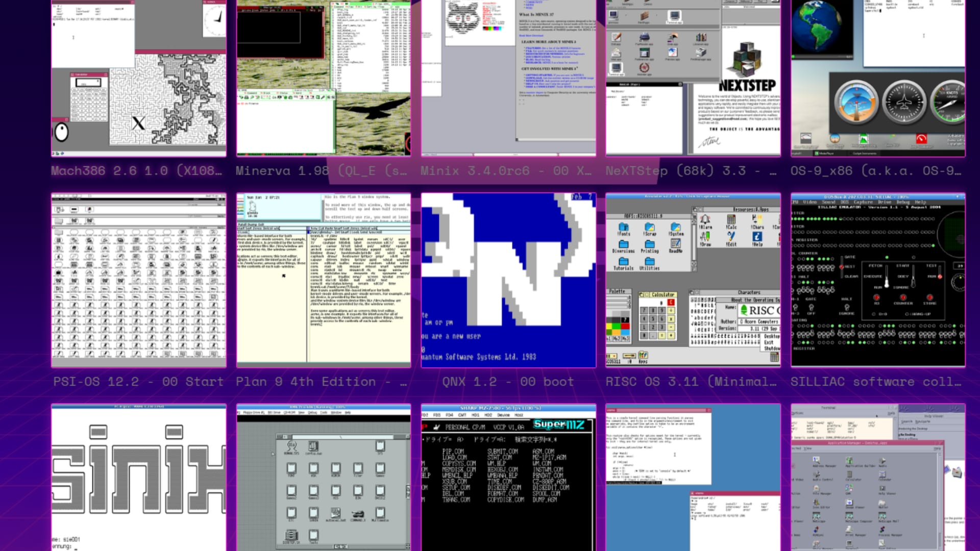The width and height of the screenshot is (980, 551).
Task: Click the 'OS-9_x86 (a.k.a. OS-9...' caption
Action: point(876,171)
